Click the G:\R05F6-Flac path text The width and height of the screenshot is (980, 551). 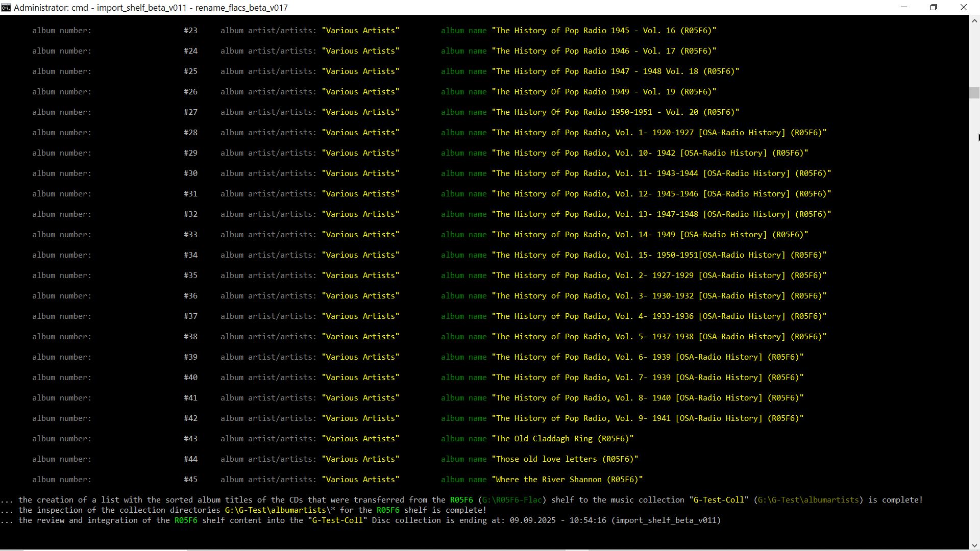point(512,500)
